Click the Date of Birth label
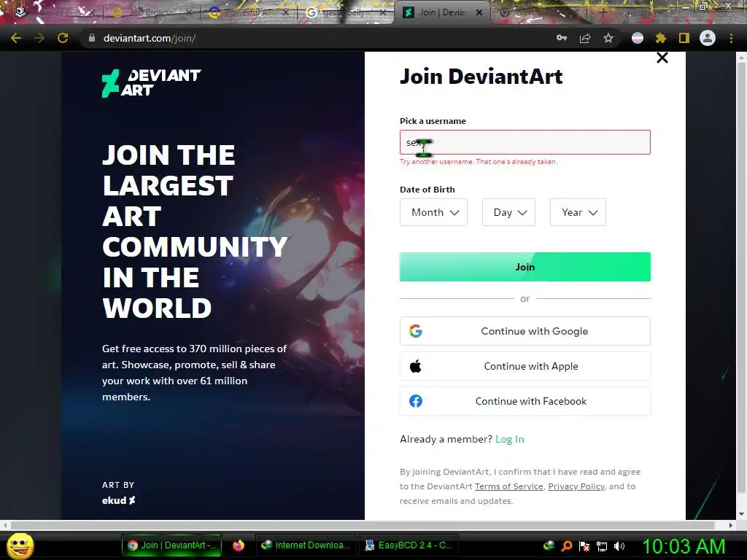747x560 pixels. [427, 190]
